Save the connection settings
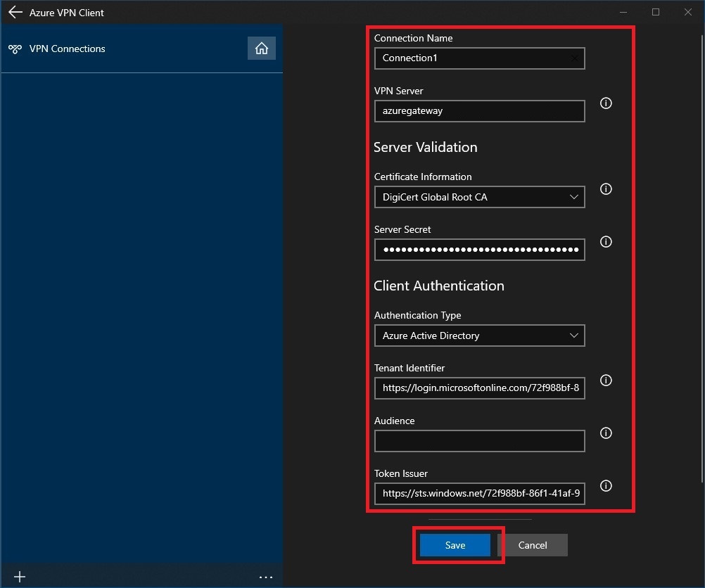 [455, 545]
